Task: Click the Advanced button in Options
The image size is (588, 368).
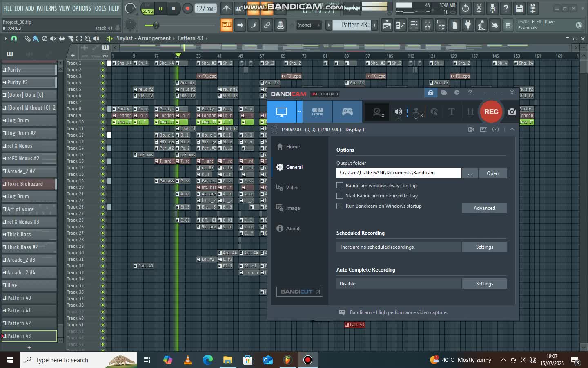Action: coord(485,208)
